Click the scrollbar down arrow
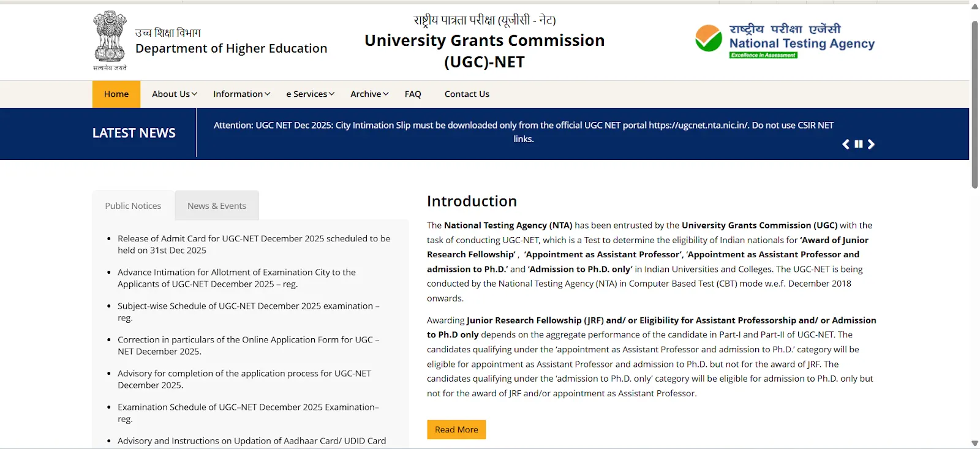Viewport: 980px width, 449px height. coord(974,443)
